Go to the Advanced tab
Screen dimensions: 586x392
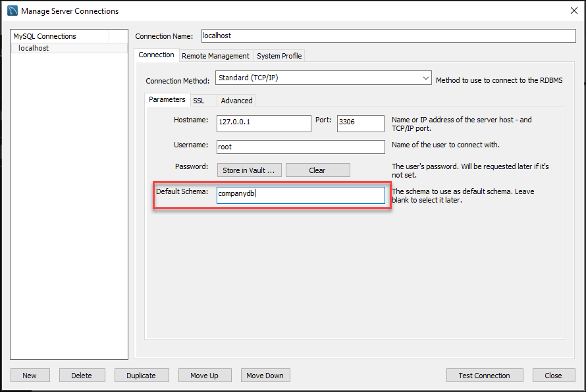pos(236,101)
